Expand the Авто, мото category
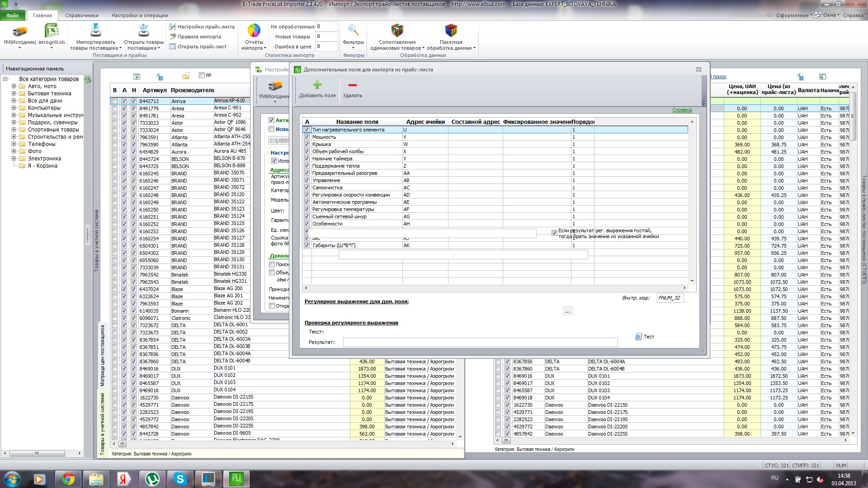 point(14,86)
